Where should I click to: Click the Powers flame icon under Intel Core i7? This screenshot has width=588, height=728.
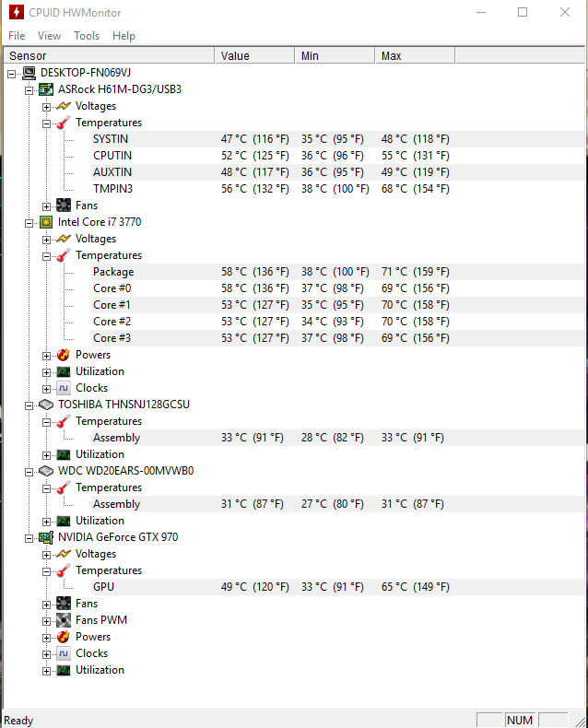pos(64,355)
